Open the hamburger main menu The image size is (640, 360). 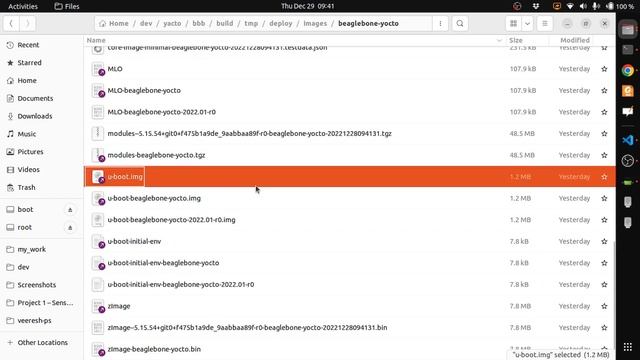[544, 23]
